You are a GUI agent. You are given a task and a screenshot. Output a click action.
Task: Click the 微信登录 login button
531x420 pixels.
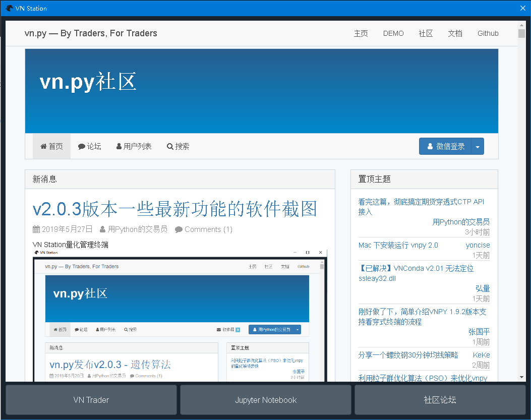[445, 146]
